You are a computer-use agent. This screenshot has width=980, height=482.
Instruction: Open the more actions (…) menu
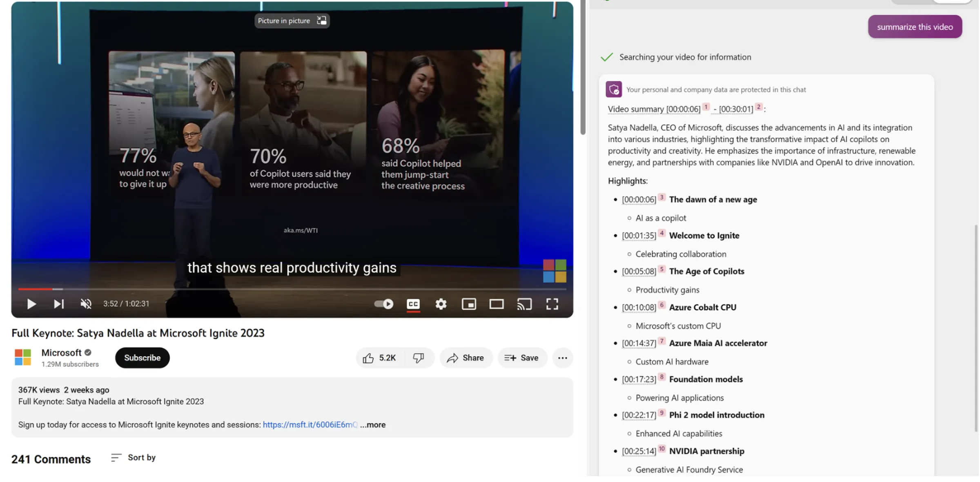pos(563,357)
